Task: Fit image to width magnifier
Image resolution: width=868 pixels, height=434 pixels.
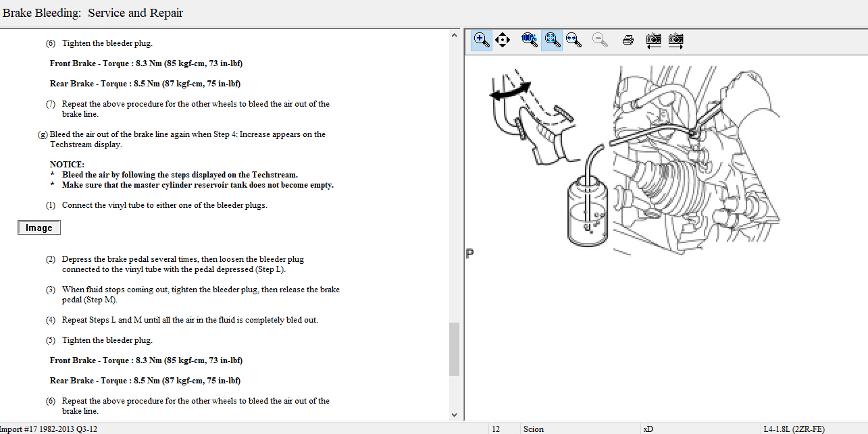Action: pos(574,40)
